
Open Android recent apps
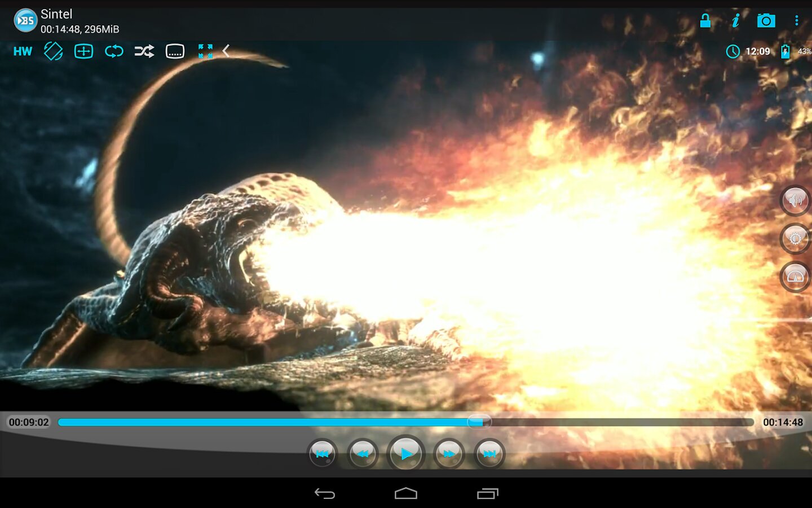coord(488,494)
